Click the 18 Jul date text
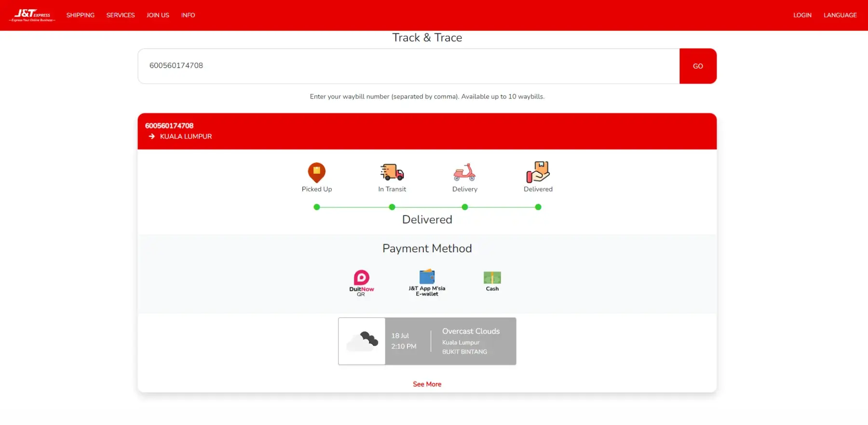 [x=400, y=336]
